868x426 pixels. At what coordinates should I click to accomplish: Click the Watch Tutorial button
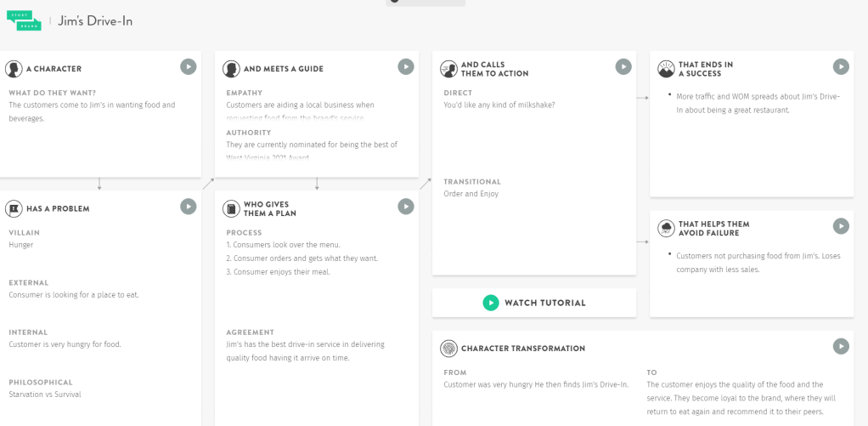(534, 303)
